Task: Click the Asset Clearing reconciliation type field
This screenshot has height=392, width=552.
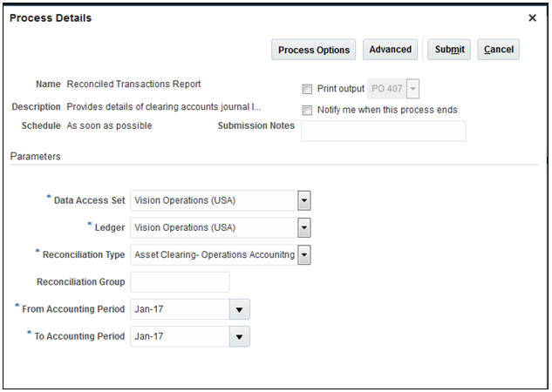Action: [x=214, y=255]
